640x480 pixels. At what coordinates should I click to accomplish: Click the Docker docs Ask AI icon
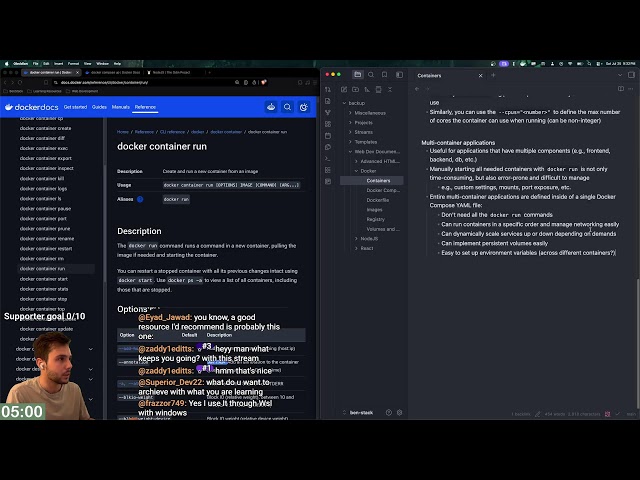click(271, 107)
